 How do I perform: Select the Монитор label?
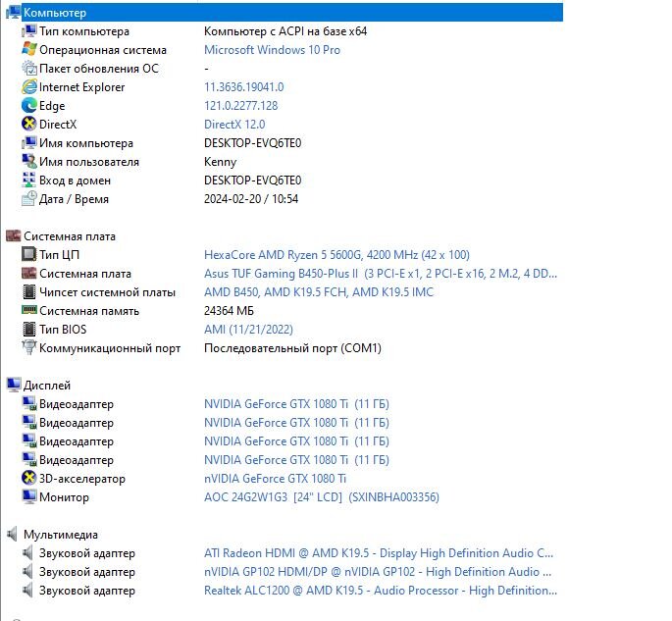tap(65, 497)
